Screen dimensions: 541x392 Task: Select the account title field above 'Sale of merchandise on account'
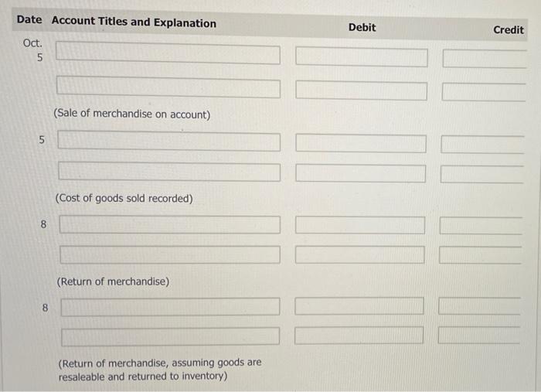168,87
